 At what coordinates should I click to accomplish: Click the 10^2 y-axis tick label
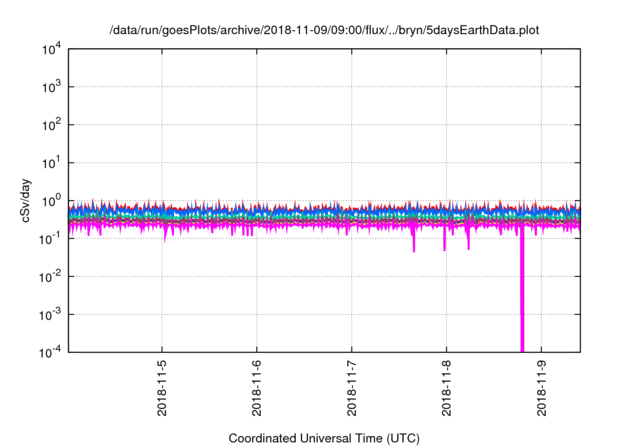coord(51,125)
